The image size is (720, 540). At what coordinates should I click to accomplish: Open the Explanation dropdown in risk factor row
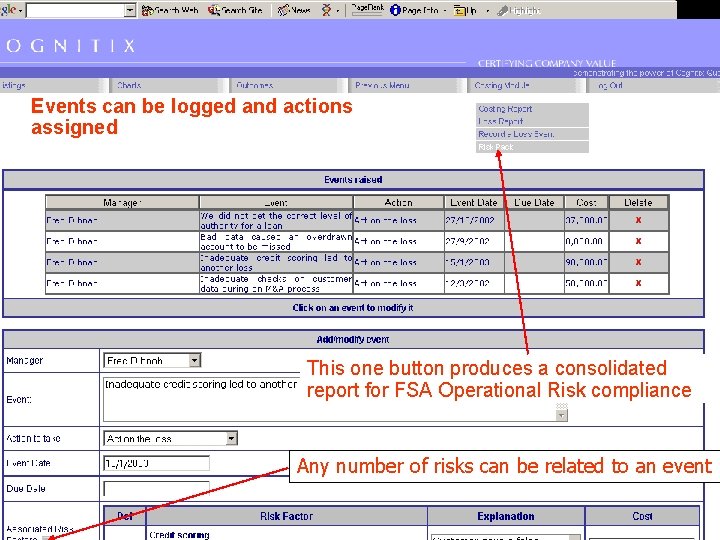[575, 537]
